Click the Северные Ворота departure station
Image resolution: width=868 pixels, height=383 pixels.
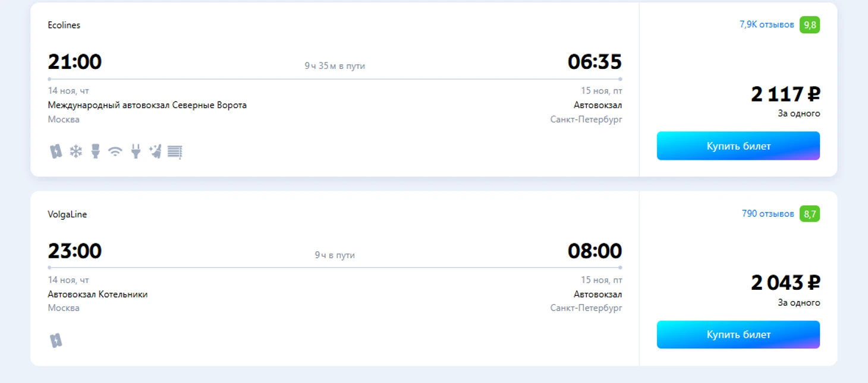[147, 105]
